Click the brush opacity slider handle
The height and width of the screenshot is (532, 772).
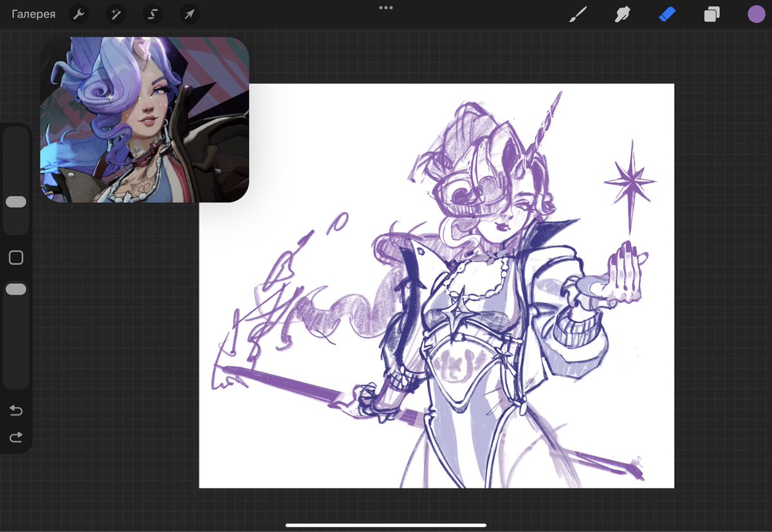coord(16,289)
